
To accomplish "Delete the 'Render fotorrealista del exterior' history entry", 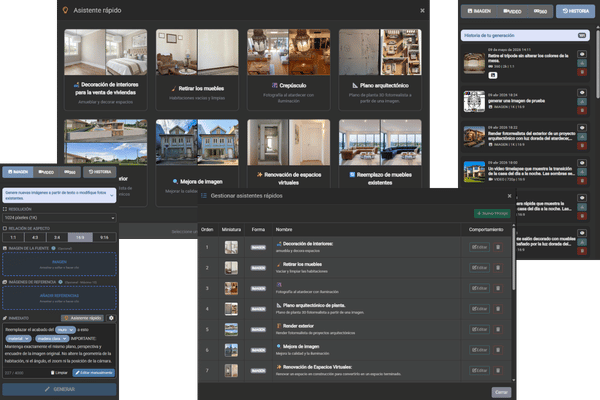I will click(x=582, y=145).
